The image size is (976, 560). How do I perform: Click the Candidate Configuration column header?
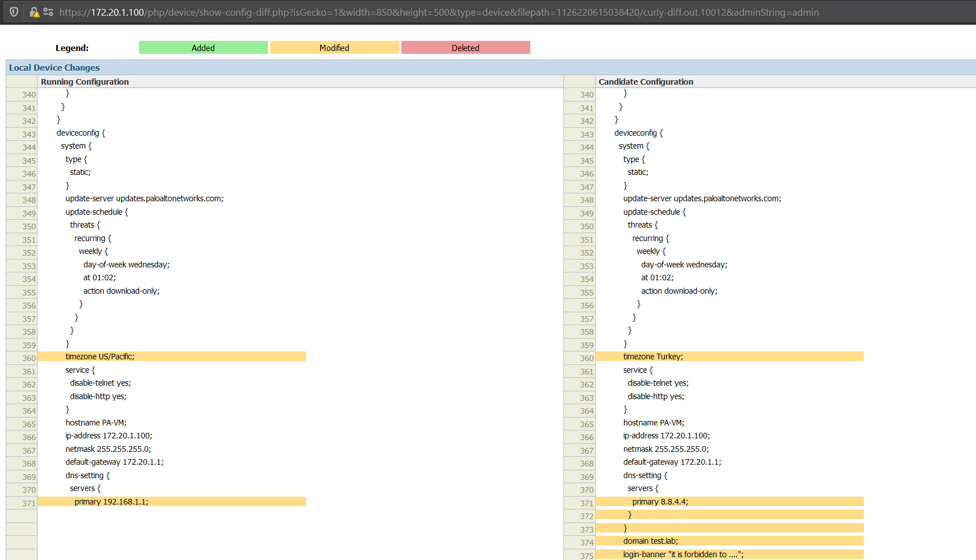[x=646, y=82]
